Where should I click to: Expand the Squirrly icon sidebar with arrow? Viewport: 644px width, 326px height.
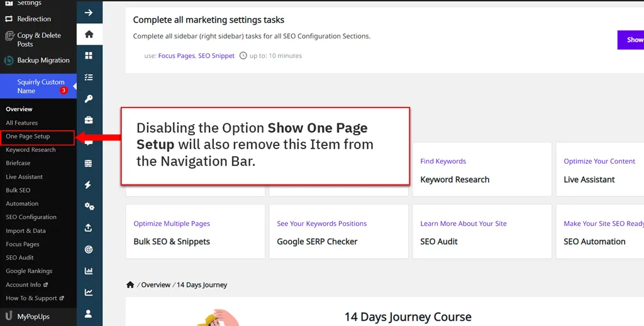[89, 13]
